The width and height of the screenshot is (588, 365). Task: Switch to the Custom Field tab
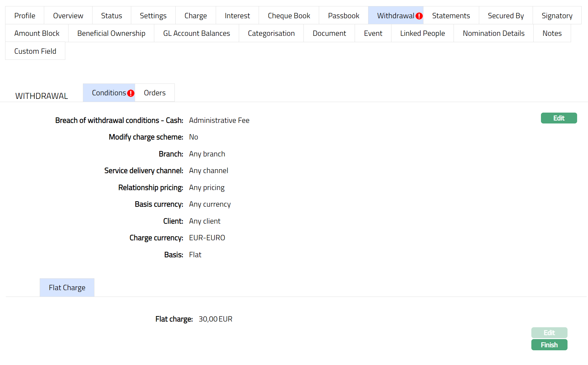click(35, 51)
